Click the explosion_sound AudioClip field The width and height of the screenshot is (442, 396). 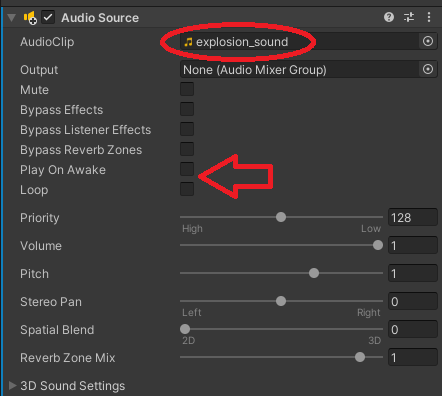(299, 42)
